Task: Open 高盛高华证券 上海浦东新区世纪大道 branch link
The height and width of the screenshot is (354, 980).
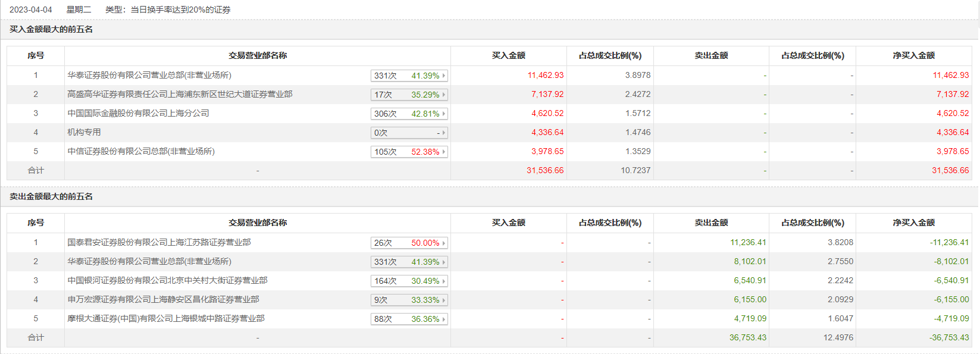Action: [x=180, y=95]
